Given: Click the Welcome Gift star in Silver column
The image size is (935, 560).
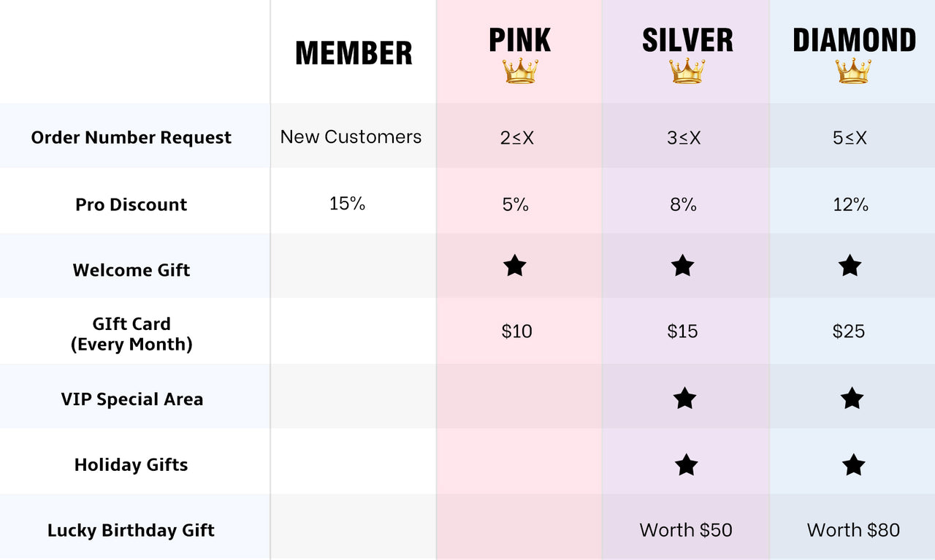Looking at the screenshot, I should point(682,266).
